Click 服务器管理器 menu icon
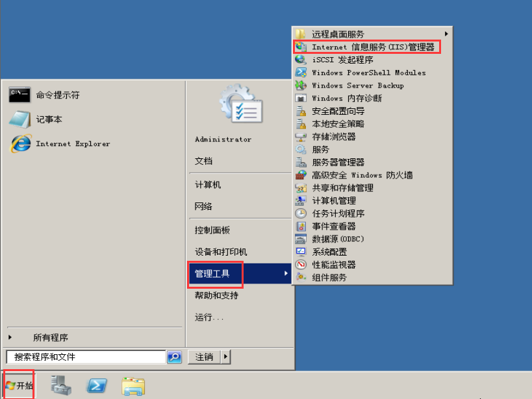Screen dimensions: 532x399 tap(301, 162)
